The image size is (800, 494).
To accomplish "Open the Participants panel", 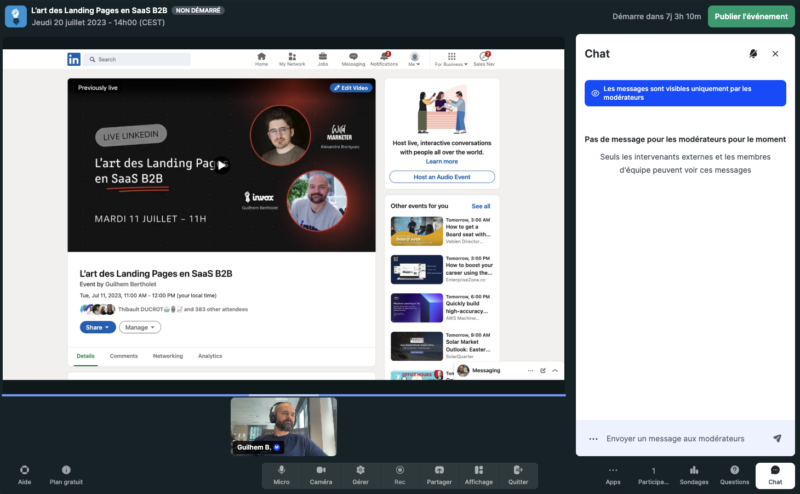I will tap(653, 475).
